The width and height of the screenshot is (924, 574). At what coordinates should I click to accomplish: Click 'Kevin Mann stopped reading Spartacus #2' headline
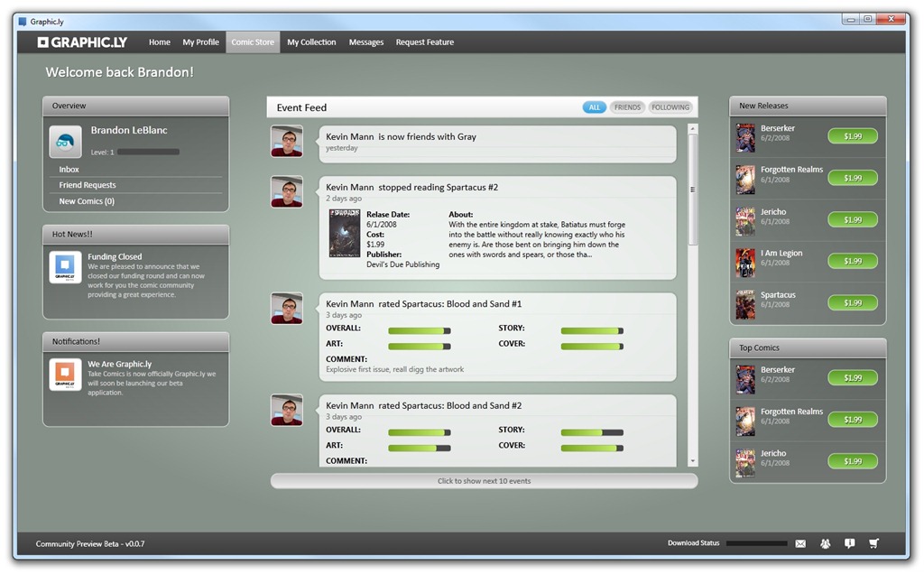(411, 188)
